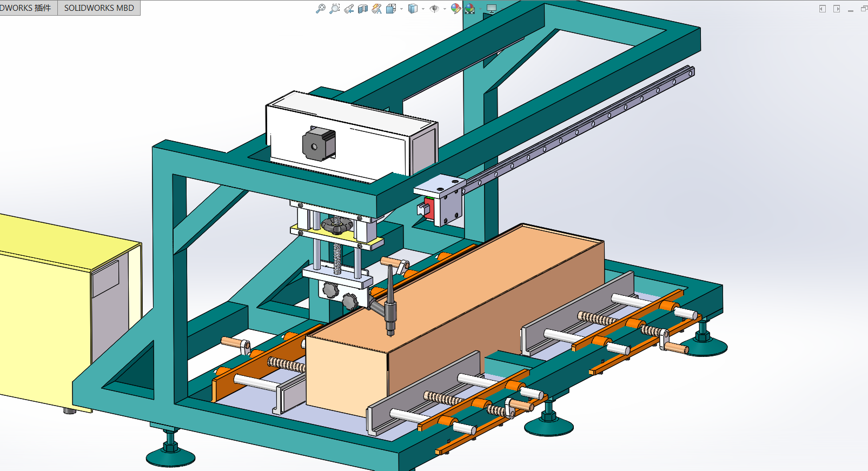Viewport: 868px width, 471px height.
Task: Click the Apply Scene icon
Action: coord(469,9)
